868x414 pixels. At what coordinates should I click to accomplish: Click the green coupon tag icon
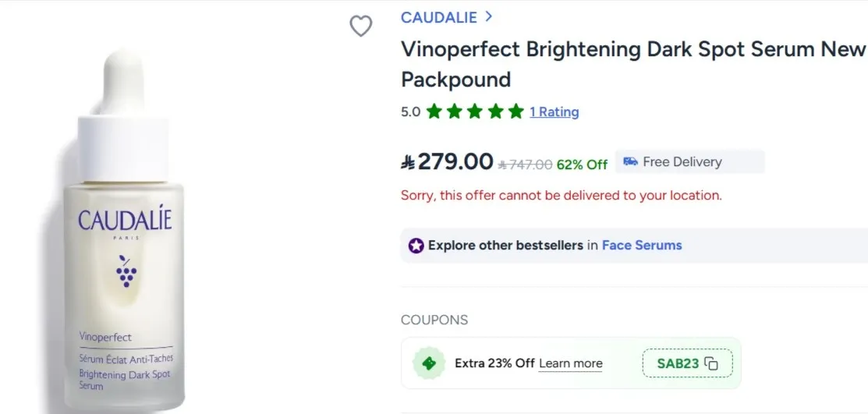coord(428,363)
